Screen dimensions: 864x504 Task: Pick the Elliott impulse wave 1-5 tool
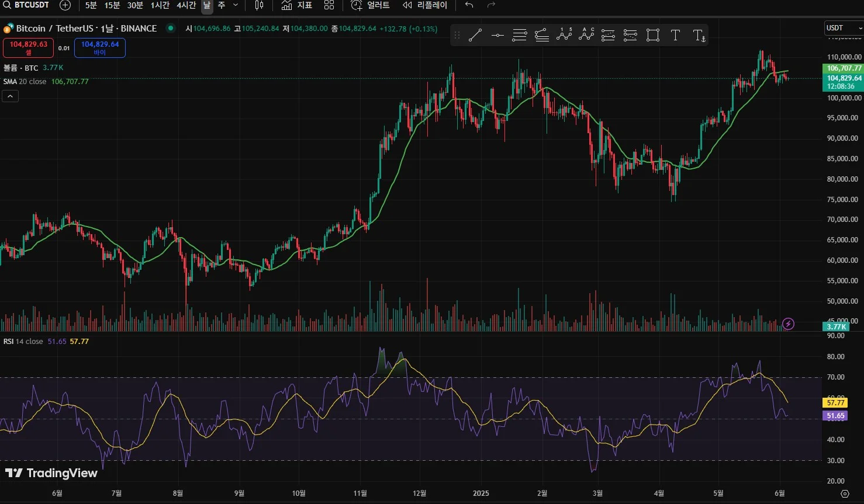[x=564, y=35]
